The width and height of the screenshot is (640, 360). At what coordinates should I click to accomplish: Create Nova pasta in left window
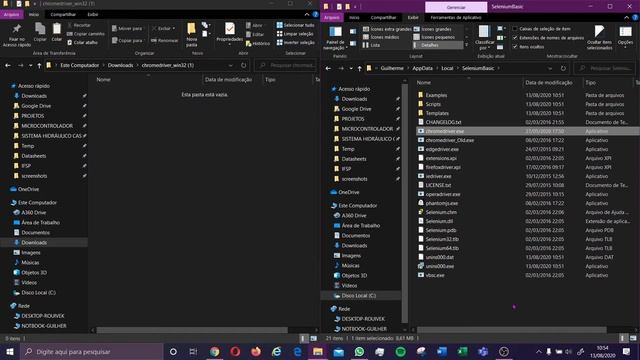(x=191, y=35)
